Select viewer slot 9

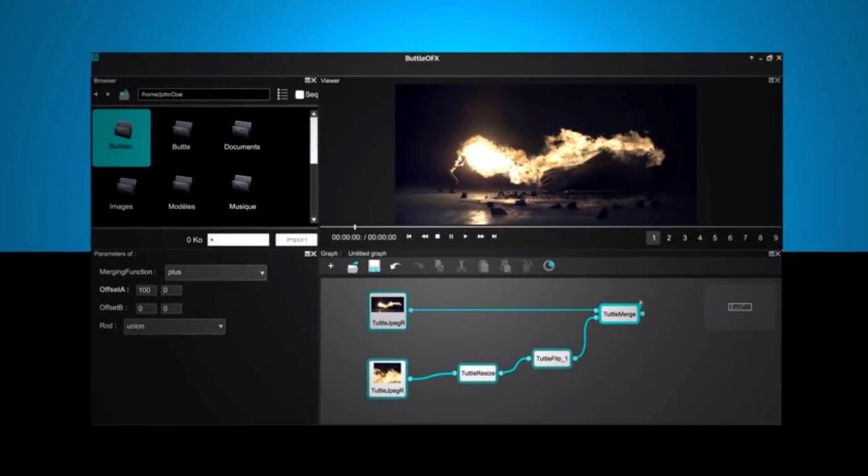point(775,238)
